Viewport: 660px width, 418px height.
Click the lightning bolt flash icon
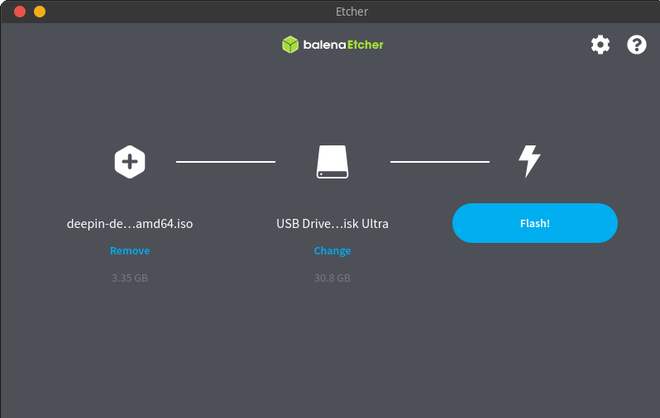point(529,161)
